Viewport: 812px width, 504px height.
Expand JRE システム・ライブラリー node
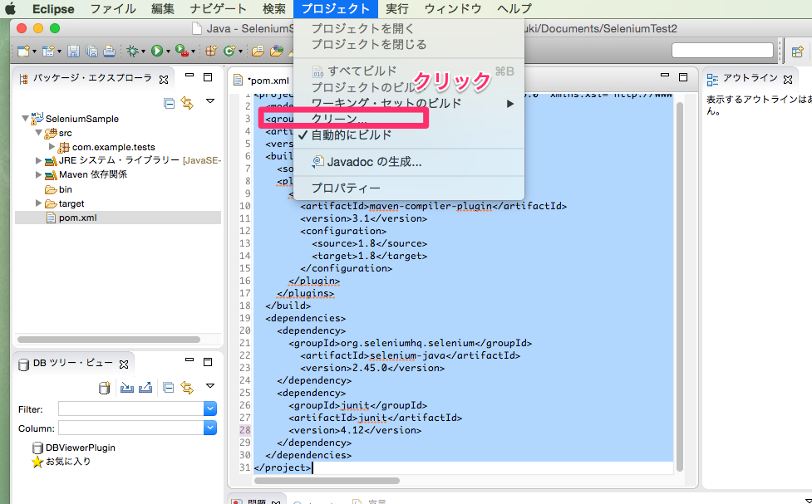tap(38, 160)
